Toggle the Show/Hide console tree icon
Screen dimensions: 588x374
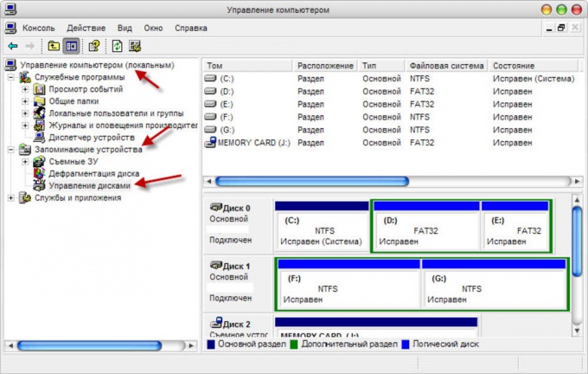coord(72,45)
